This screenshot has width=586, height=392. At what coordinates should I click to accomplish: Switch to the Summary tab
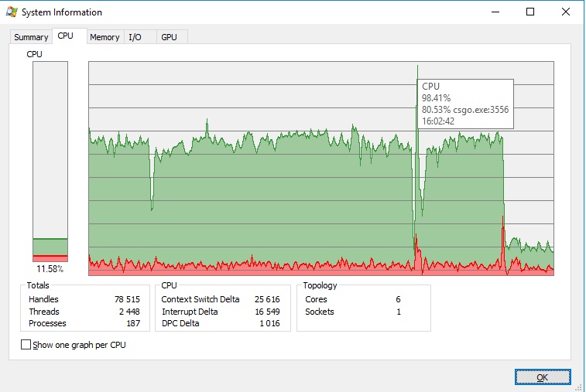(x=31, y=37)
